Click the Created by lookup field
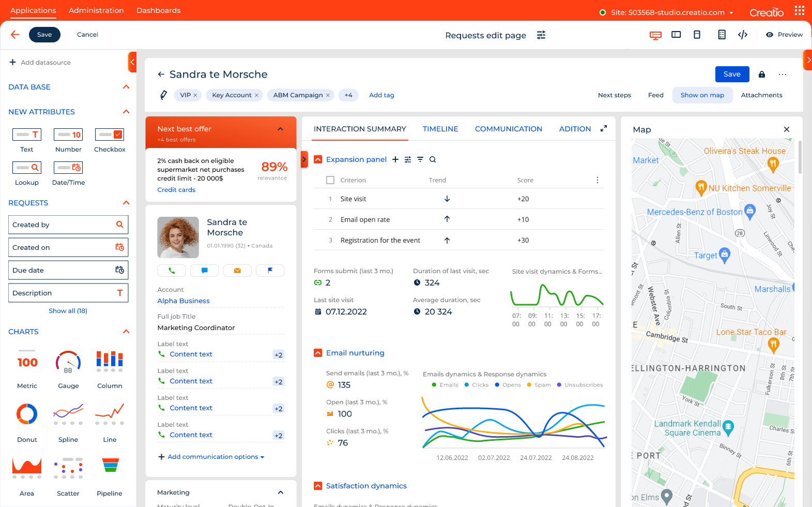This screenshot has width=812, height=507. click(68, 225)
